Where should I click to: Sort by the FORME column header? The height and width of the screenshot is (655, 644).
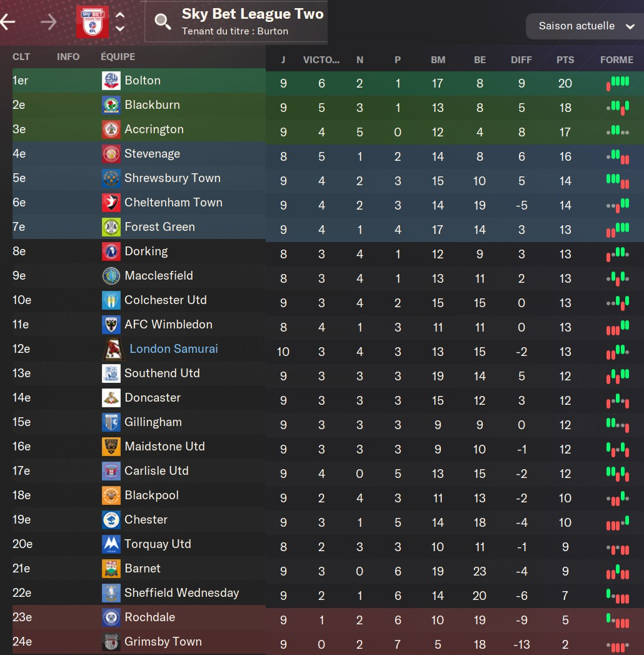coord(616,60)
